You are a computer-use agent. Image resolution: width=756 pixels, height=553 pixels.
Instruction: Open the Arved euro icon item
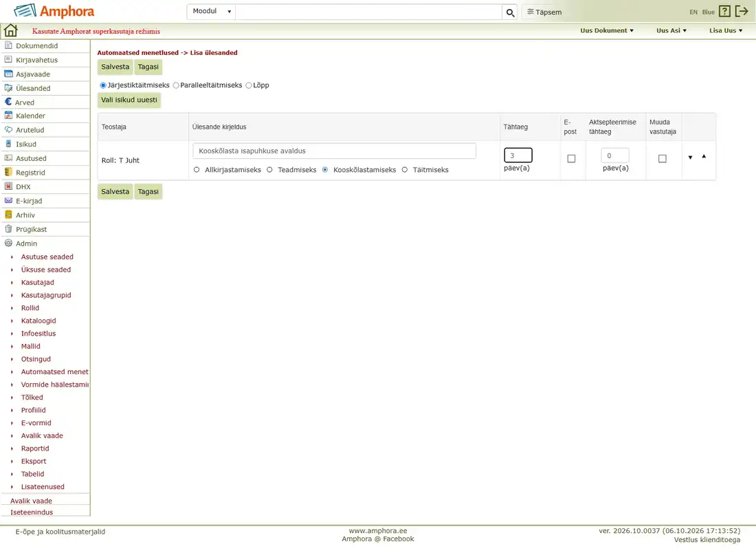(8, 102)
